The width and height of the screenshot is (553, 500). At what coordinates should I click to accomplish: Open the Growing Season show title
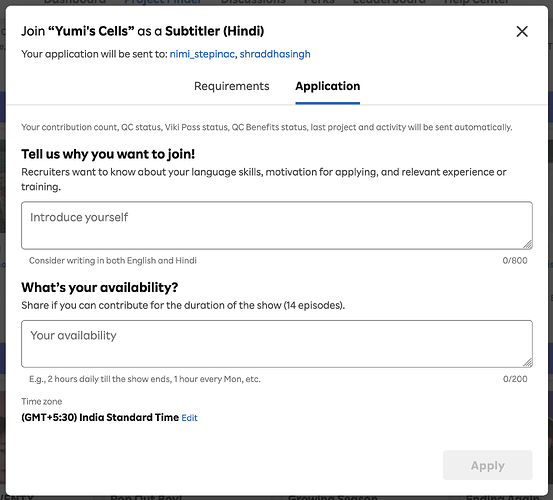pyautogui.click(x=333, y=498)
